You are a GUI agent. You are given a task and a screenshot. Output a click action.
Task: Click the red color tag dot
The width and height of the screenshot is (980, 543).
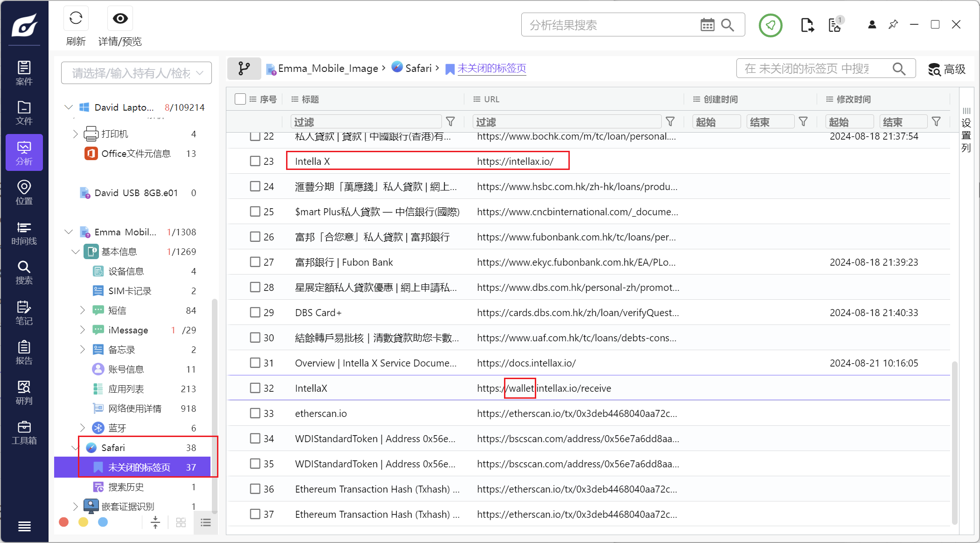64,522
